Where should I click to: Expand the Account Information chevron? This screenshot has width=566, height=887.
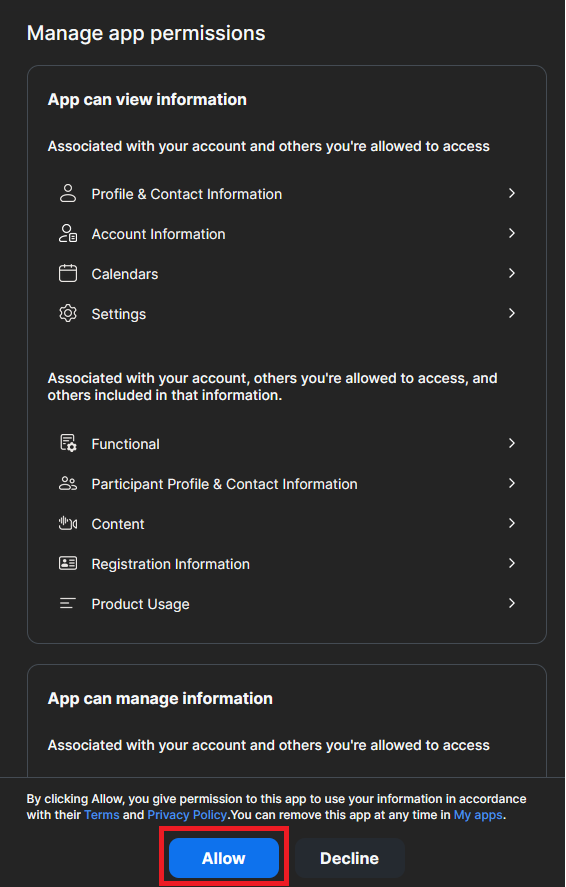click(512, 234)
